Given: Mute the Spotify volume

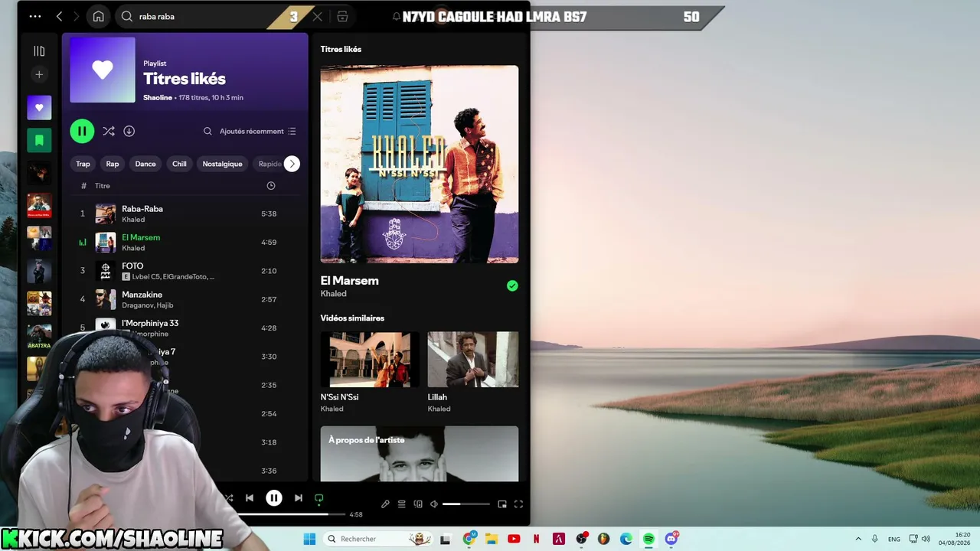Looking at the screenshot, I should [x=434, y=504].
